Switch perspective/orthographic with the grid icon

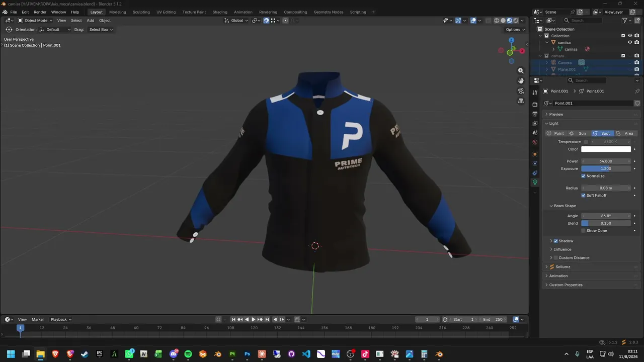(521, 101)
